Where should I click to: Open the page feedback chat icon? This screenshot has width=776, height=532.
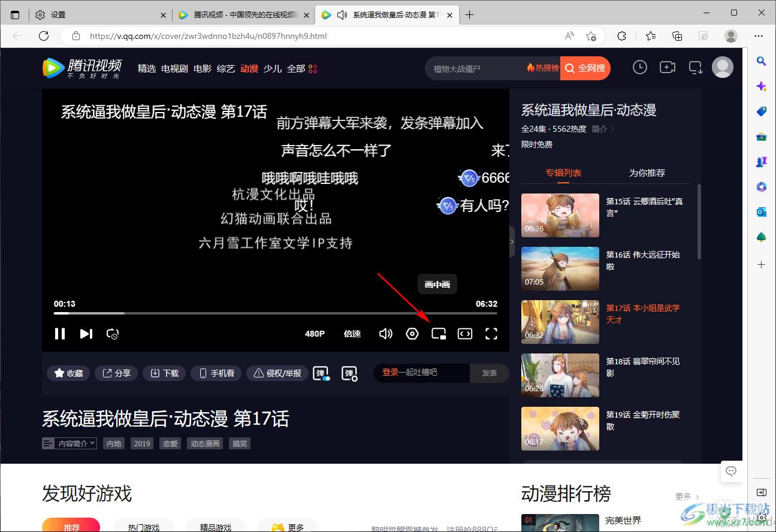click(x=731, y=471)
